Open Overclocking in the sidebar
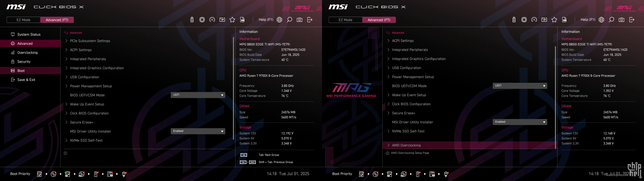 pyautogui.click(x=30, y=52)
